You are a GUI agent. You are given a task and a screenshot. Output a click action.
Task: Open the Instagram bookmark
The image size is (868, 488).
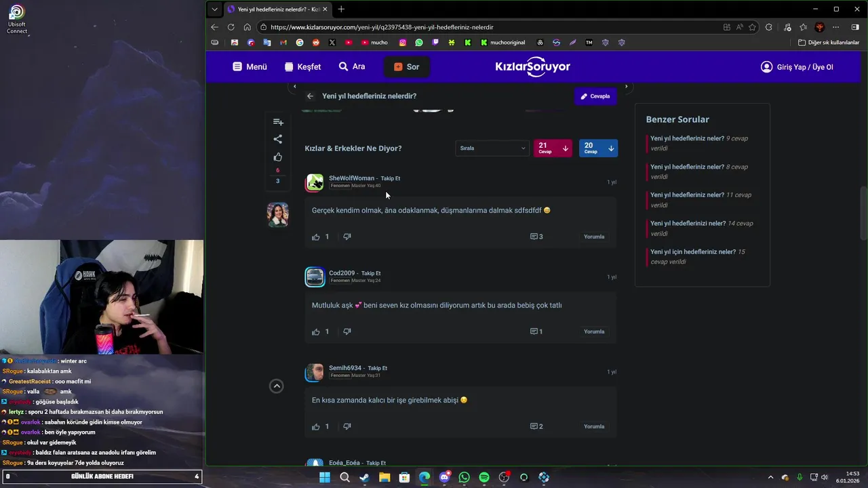403,42
